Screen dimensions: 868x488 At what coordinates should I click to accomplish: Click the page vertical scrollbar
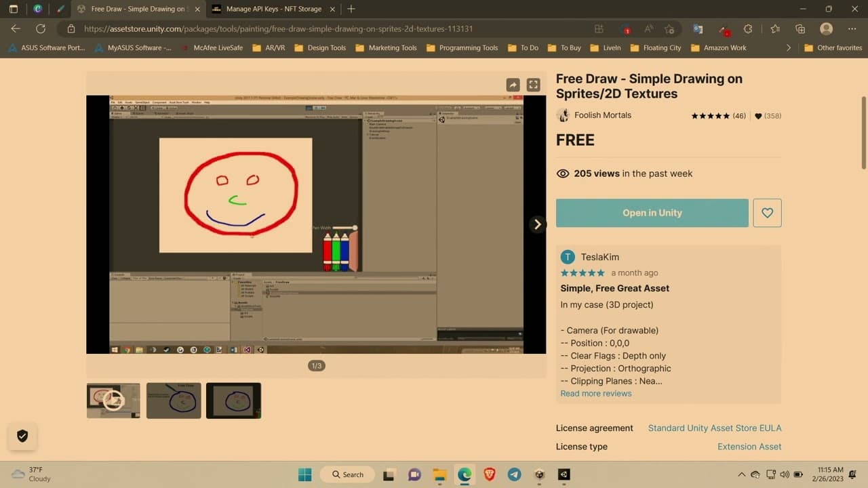pyautogui.click(x=864, y=132)
